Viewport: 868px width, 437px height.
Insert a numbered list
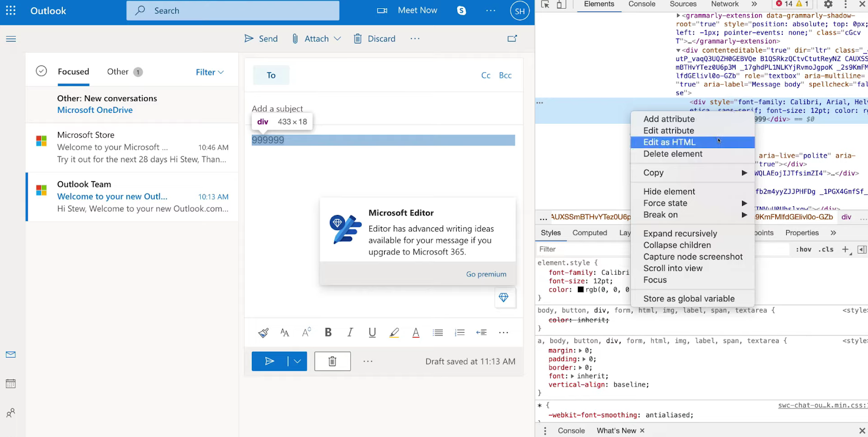pos(459,333)
